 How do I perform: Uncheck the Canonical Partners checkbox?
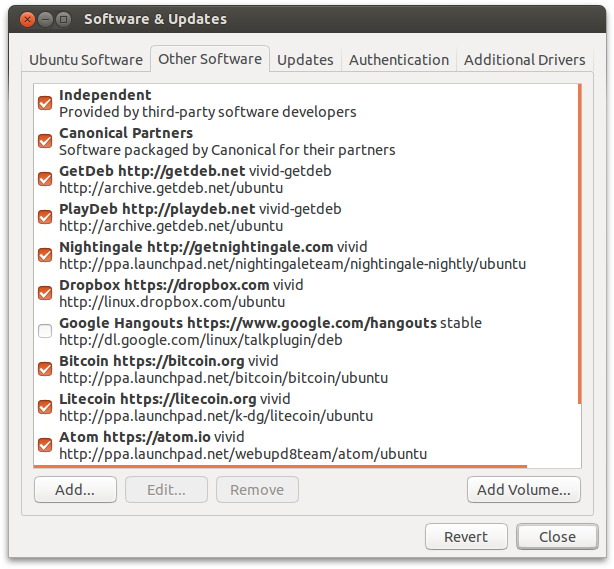(x=45, y=141)
